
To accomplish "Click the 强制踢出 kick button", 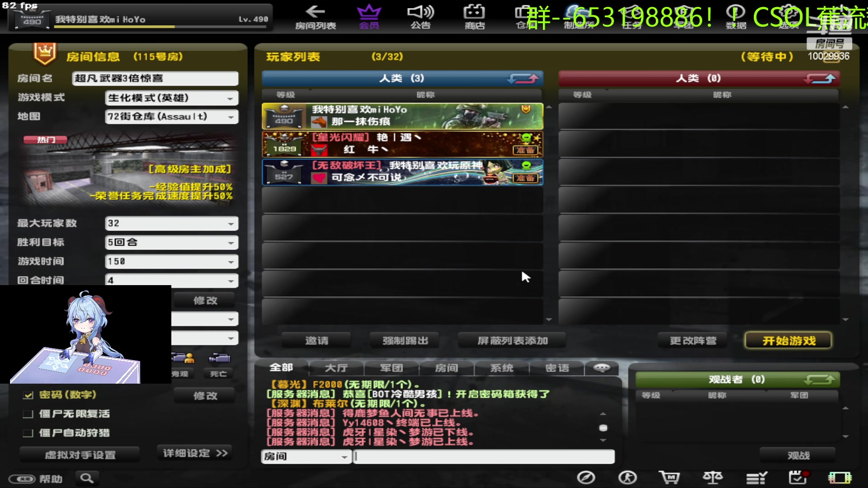I will pyautogui.click(x=405, y=341).
